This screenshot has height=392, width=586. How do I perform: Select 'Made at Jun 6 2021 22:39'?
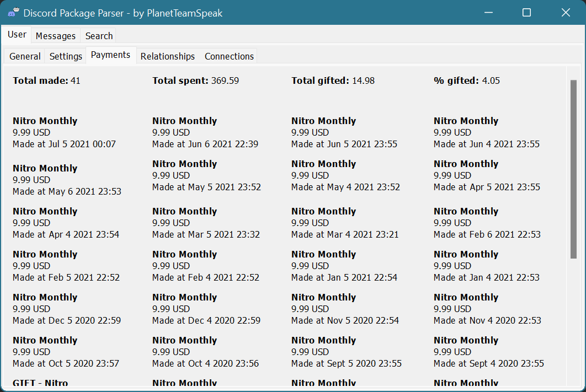coord(205,144)
